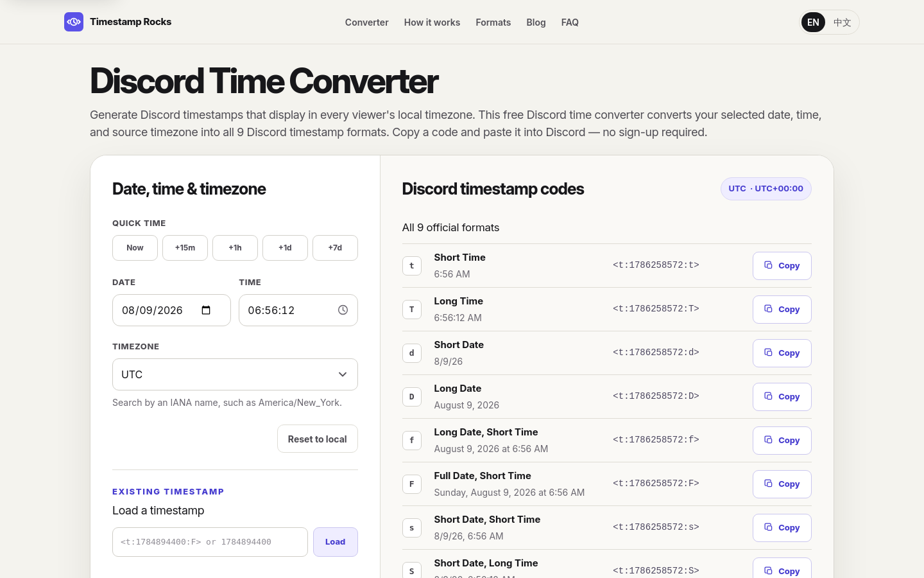
Task: Copy the Long Date, Short Time code
Action: click(782, 441)
